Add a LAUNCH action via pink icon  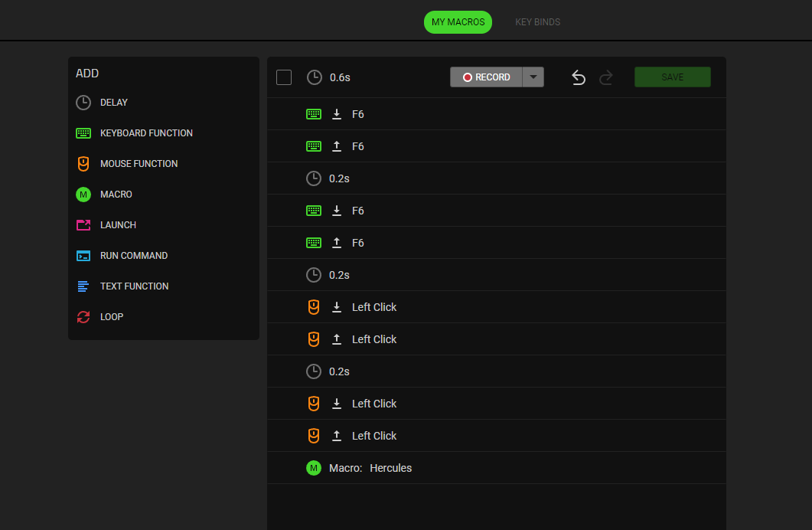point(83,225)
